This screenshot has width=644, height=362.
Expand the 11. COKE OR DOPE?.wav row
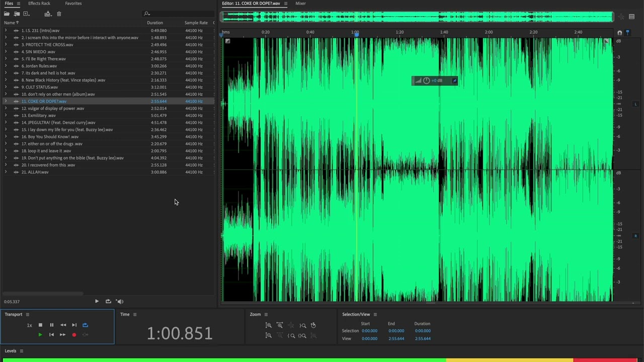(x=6, y=101)
